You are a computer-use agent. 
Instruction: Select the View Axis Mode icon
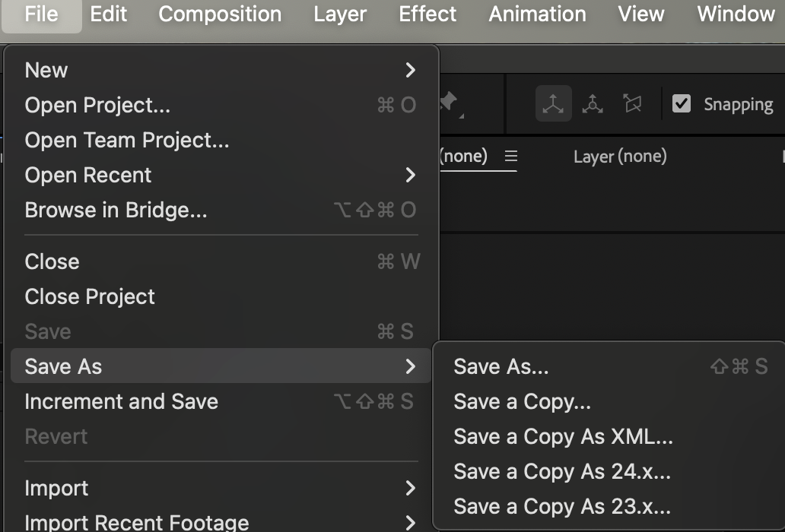(x=632, y=104)
